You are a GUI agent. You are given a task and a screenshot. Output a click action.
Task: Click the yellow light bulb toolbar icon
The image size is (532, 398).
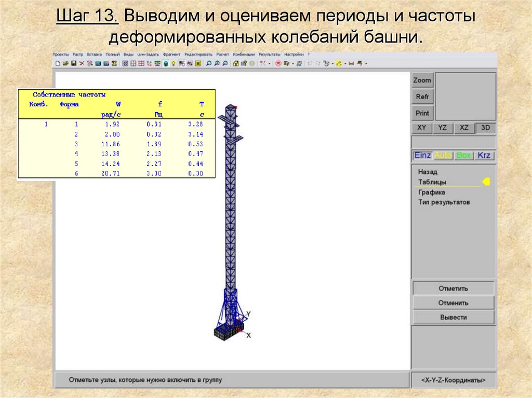point(174,63)
